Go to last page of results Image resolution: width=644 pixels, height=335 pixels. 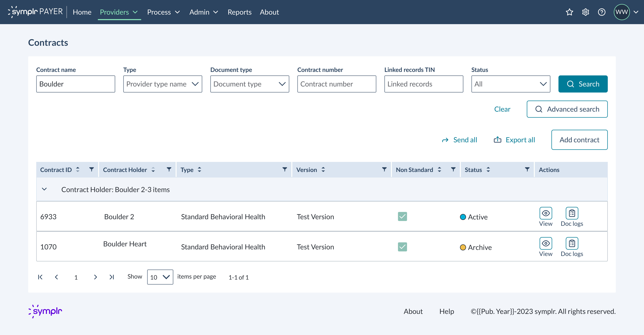[x=112, y=277]
